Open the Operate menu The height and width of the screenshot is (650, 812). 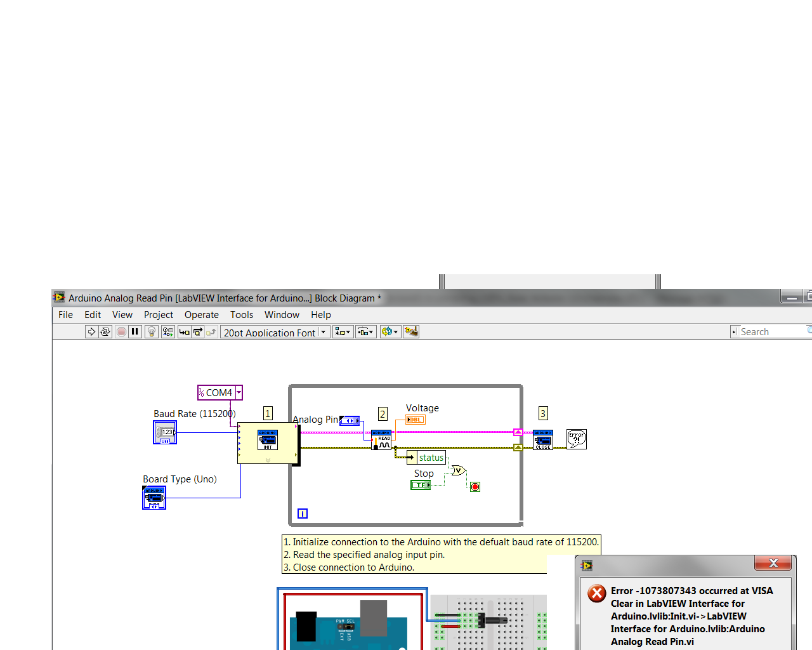pos(202,315)
